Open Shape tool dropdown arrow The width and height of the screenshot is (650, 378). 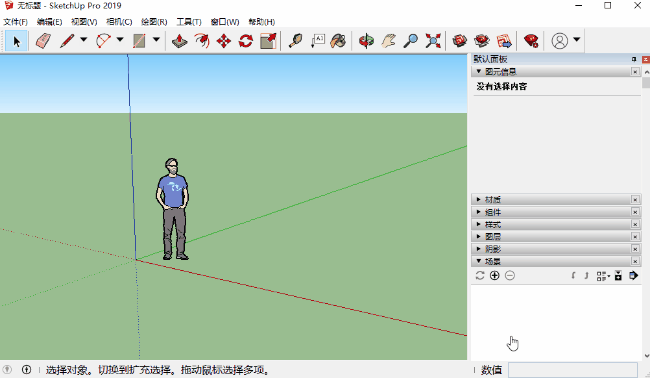pyautogui.click(x=156, y=40)
